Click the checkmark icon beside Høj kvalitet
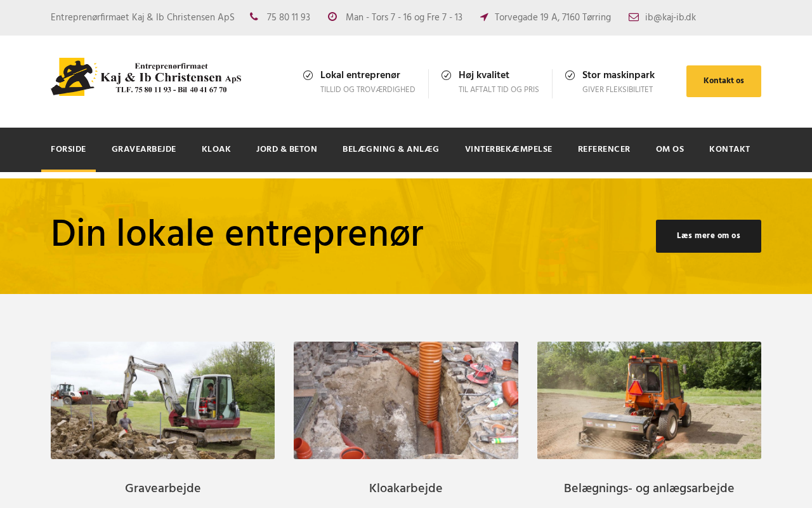Viewport: 812px width, 508px height. 447,75
